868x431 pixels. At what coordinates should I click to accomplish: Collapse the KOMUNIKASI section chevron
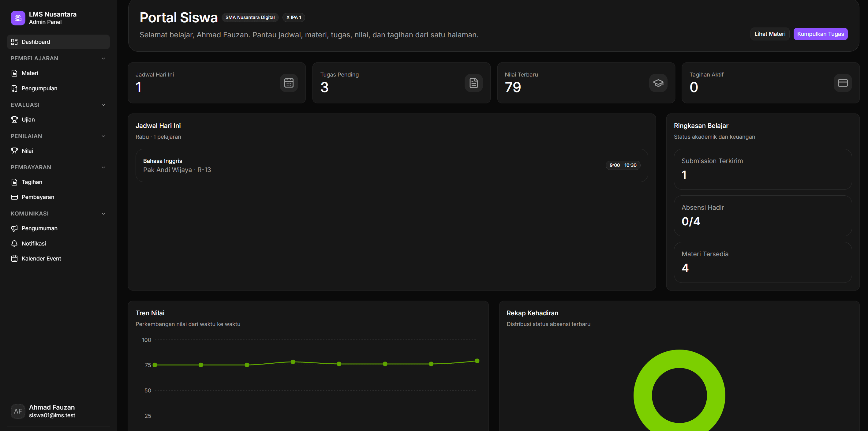tap(103, 214)
